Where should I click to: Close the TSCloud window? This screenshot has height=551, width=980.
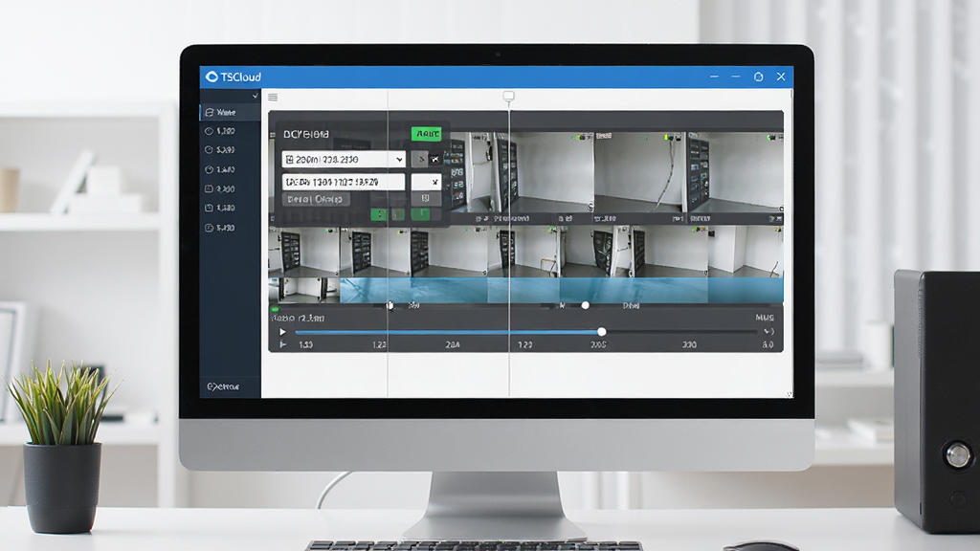pos(781,77)
